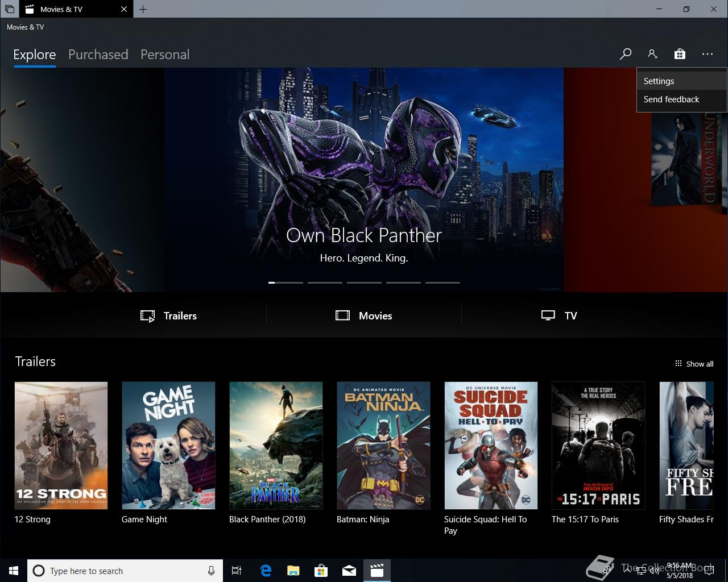Open Task View on the taskbar
Image resolution: width=728 pixels, height=582 pixels.
point(237,571)
